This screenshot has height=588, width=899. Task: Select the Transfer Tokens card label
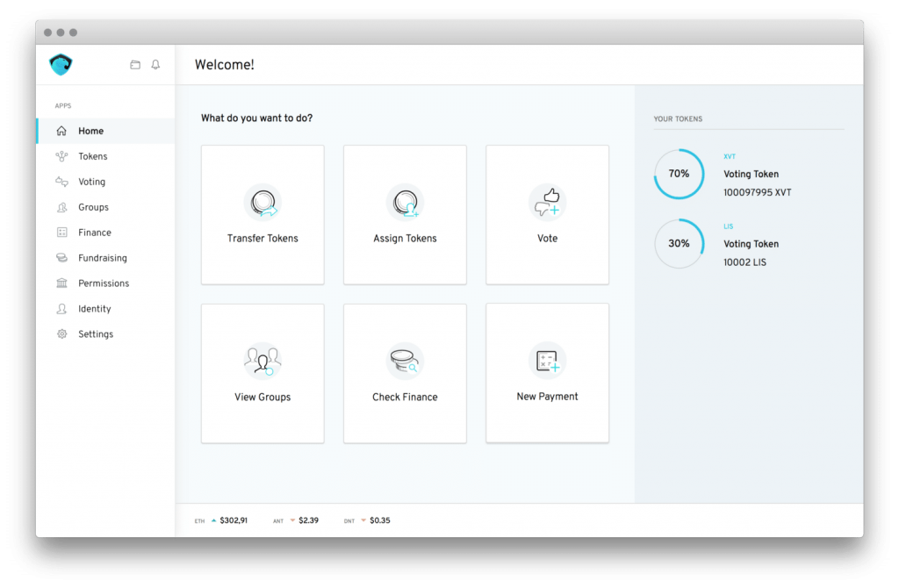[263, 239]
